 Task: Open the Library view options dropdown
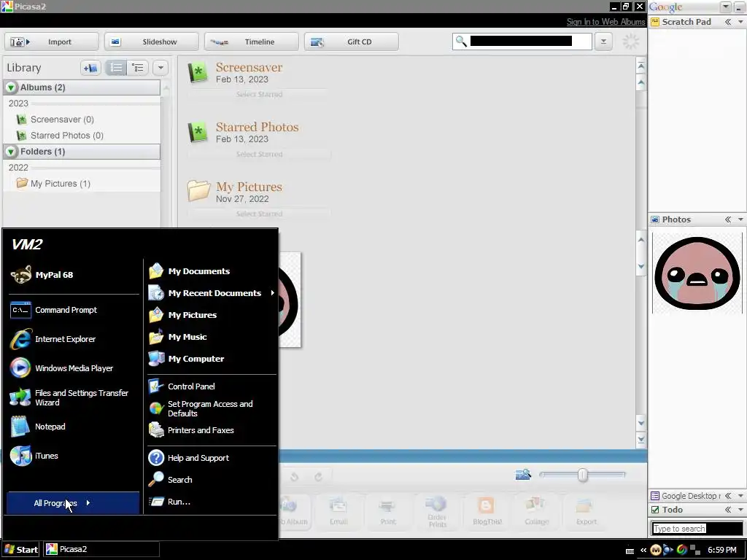[160, 68]
